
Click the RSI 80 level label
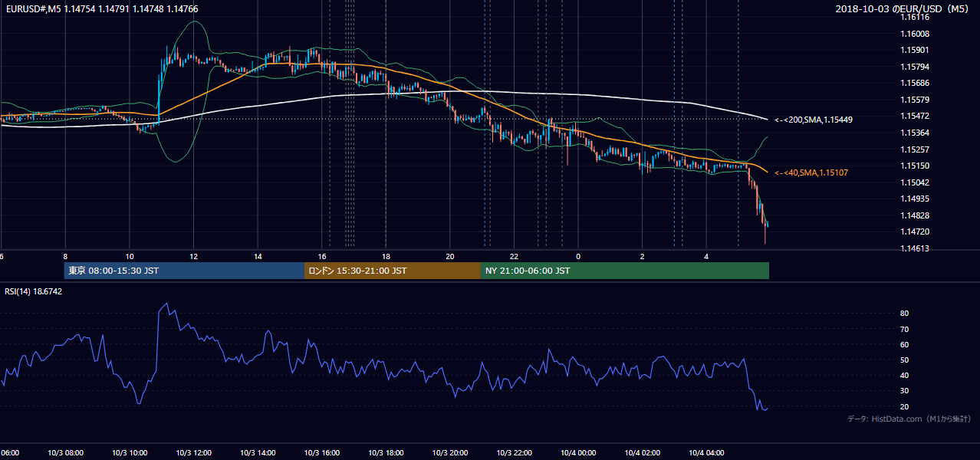pyautogui.click(x=905, y=314)
